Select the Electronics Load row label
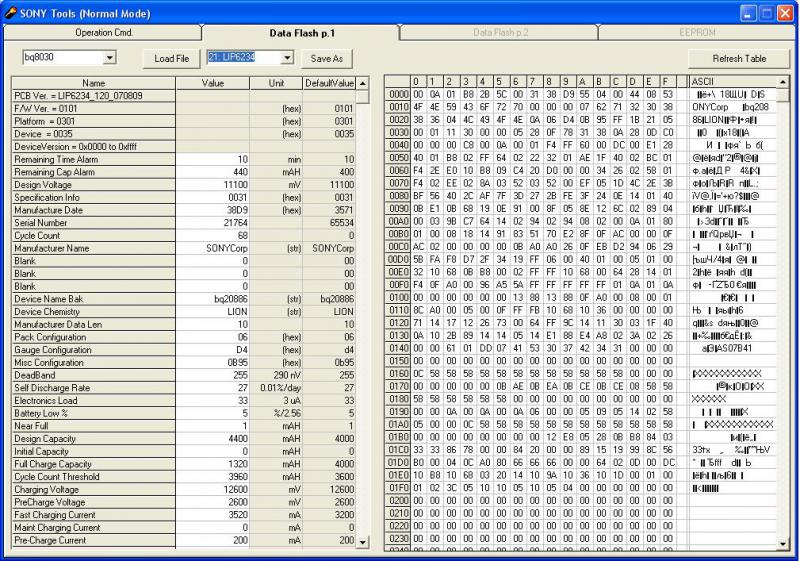 point(93,401)
